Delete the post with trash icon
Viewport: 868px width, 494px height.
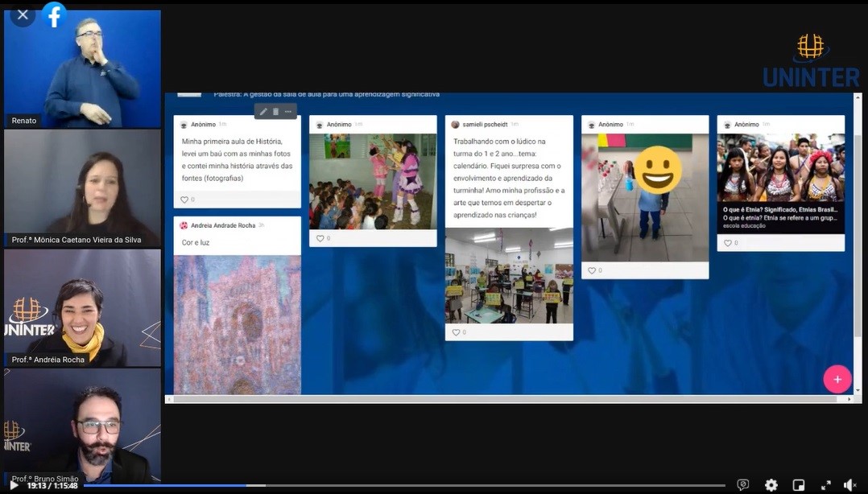pyautogui.click(x=275, y=112)
